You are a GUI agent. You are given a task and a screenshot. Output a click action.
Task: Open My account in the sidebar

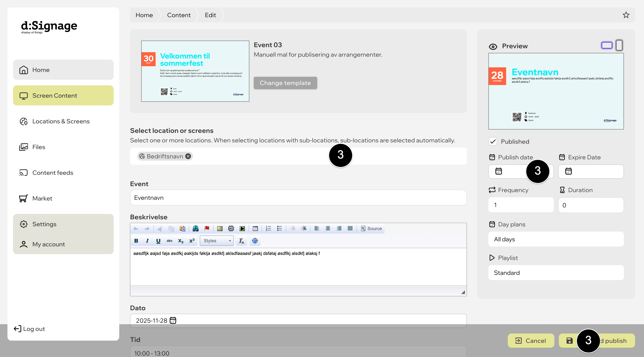[x=63, y=244]
